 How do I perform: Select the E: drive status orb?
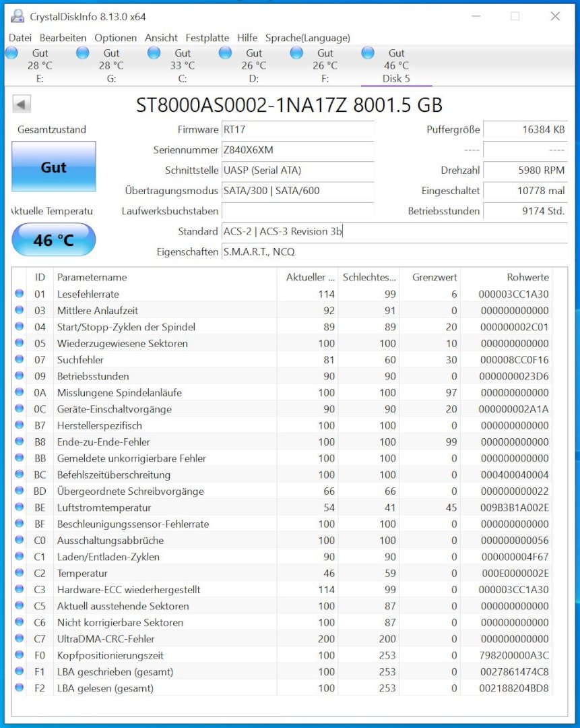(x=11, y=53)
